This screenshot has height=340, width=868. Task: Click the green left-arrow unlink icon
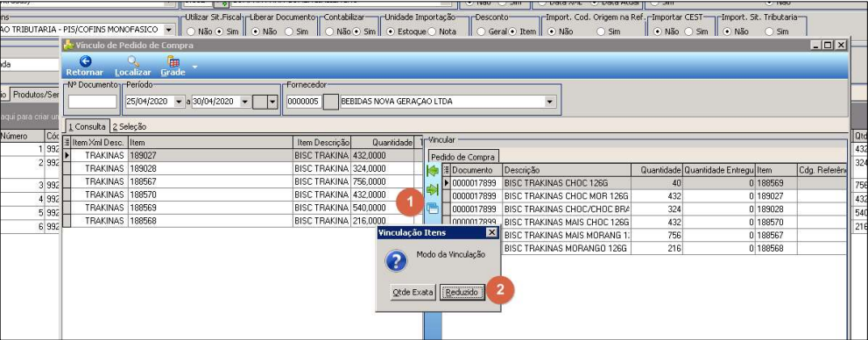[433, 171]
